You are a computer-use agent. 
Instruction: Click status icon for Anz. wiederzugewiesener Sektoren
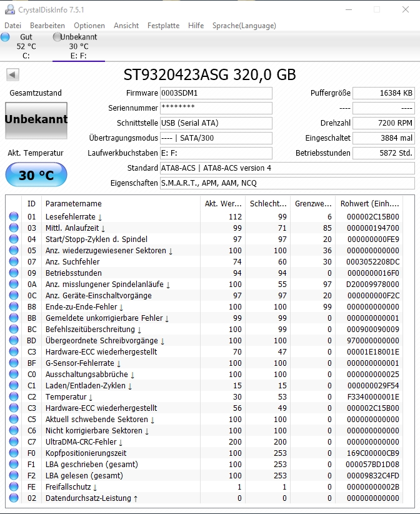point(14,250)
